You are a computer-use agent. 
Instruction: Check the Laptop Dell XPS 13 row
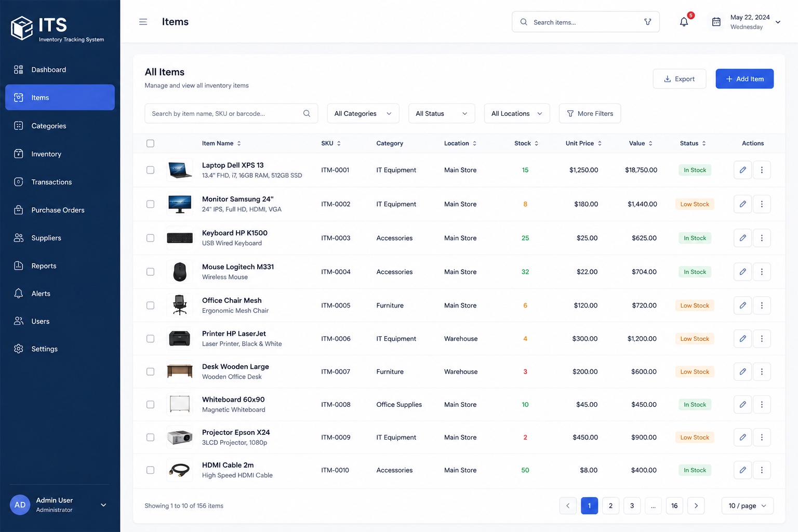[x=150, y=170]
